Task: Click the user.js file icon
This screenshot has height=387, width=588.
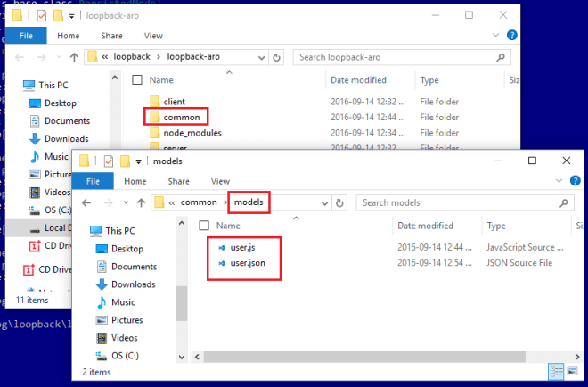Action: 222,247
